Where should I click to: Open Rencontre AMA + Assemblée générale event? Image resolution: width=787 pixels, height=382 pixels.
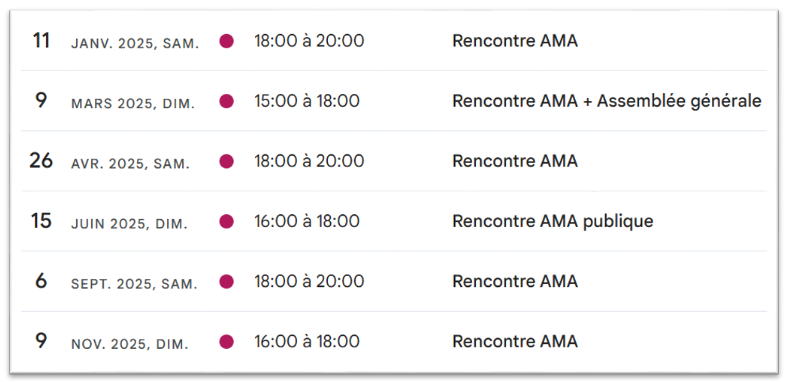[607, 101]
